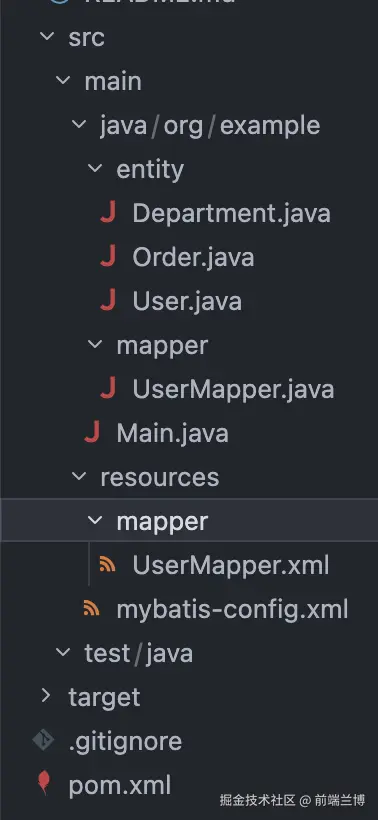Click the XML icon beside mybatis-config.xml
The width and height of the screenshot is (378, 820).
point(91,608)
